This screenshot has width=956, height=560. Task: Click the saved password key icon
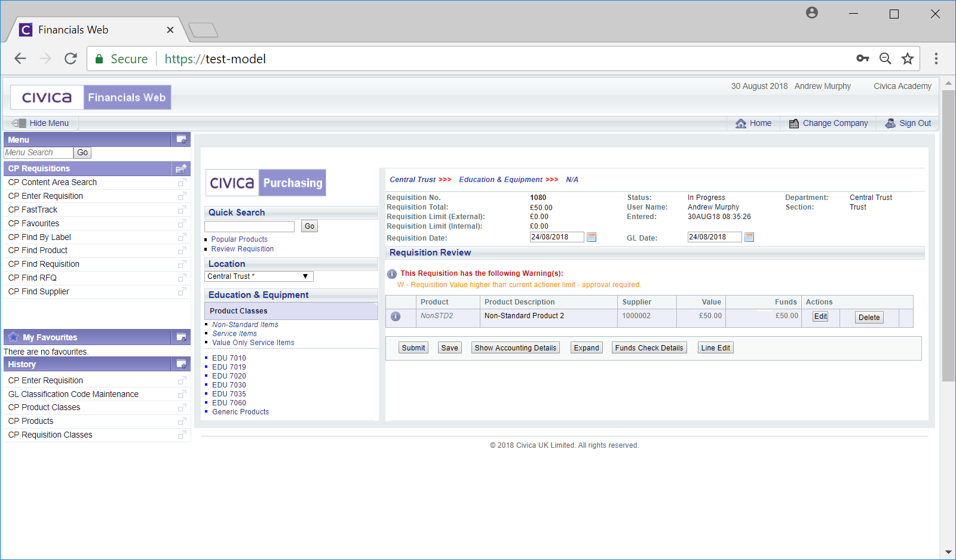click(x=863, y=59)
